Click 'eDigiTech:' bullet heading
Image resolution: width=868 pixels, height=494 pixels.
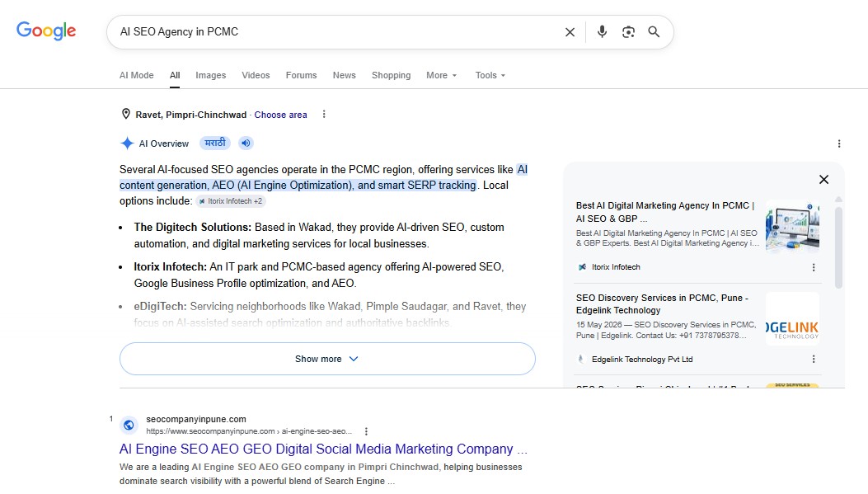pyautogui.click(x=161, y=306)
